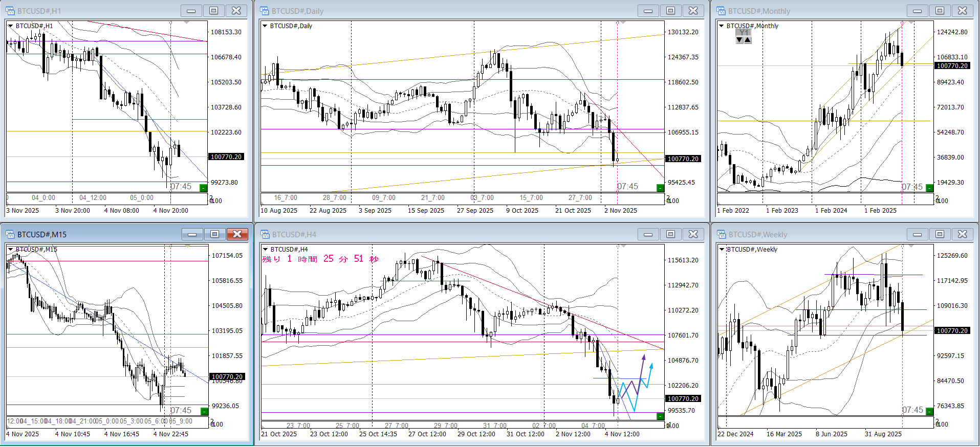Click the chart icon in BTCUSD#,Monthly title bar
The width and height of the screenshot is (980, 447).
point(721,11)
